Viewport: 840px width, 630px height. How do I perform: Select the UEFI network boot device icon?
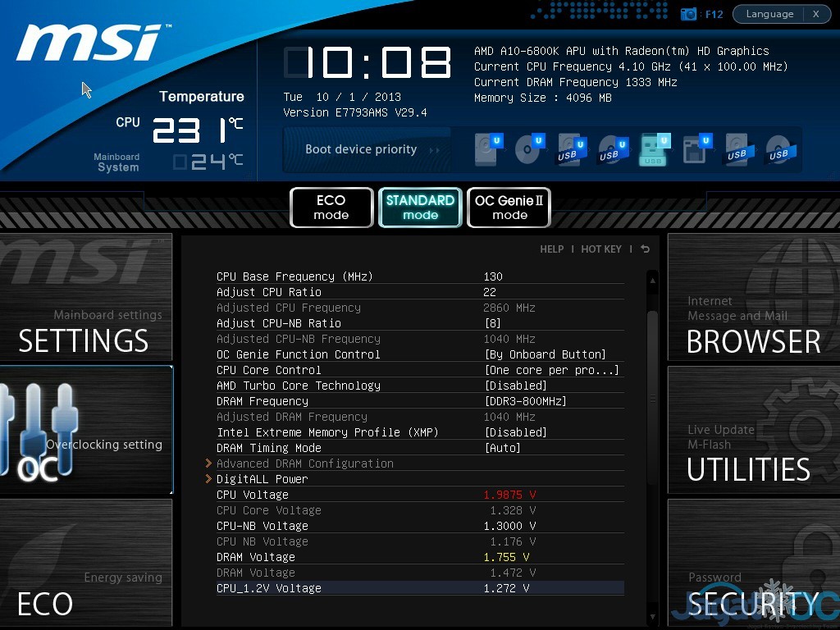coord(697,149)
